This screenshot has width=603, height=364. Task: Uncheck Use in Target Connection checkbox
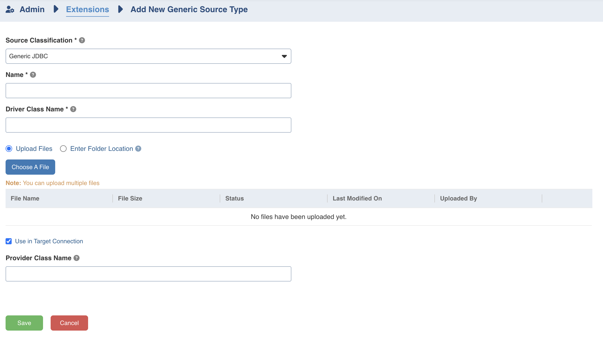(9, 241)
